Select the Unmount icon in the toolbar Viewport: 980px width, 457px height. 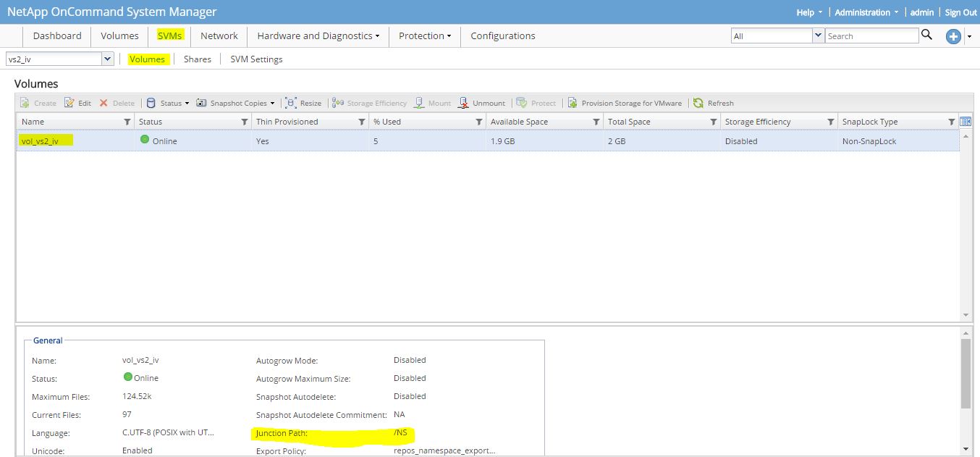[481, 103]
